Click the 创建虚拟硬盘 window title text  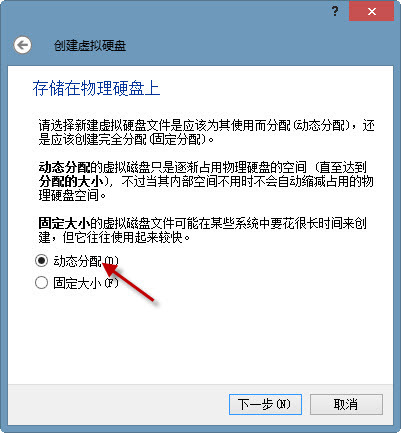pyautogui.click(x=90, y=46)
